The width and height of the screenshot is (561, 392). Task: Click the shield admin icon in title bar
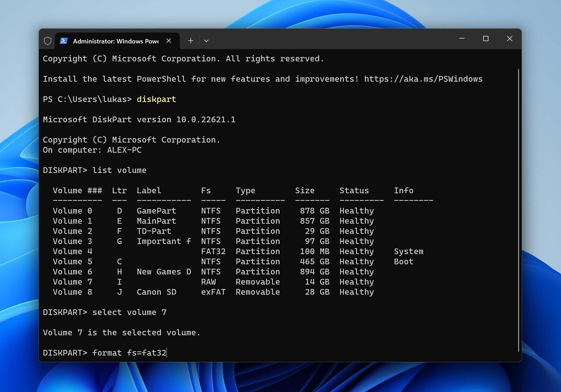tap(48, 41)
